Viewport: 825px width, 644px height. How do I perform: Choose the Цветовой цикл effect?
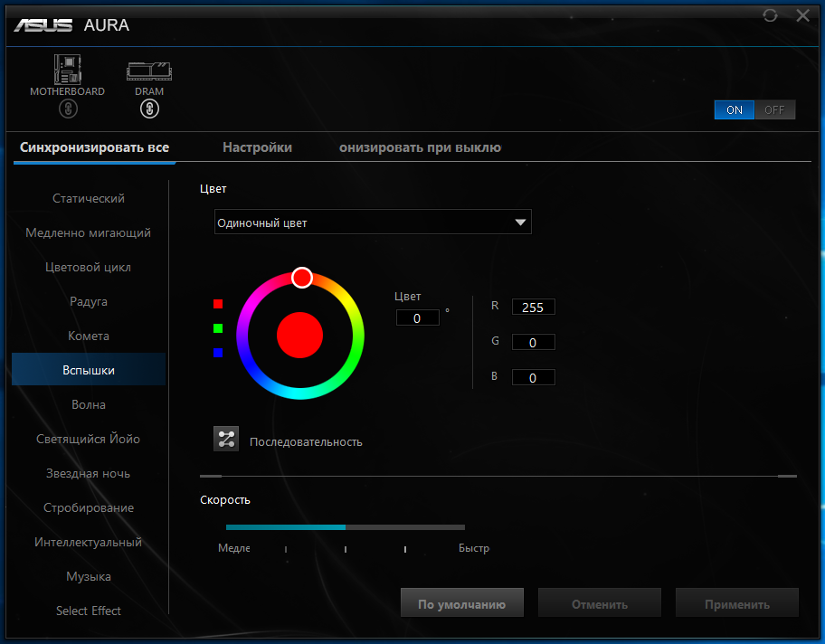(89, 268)
